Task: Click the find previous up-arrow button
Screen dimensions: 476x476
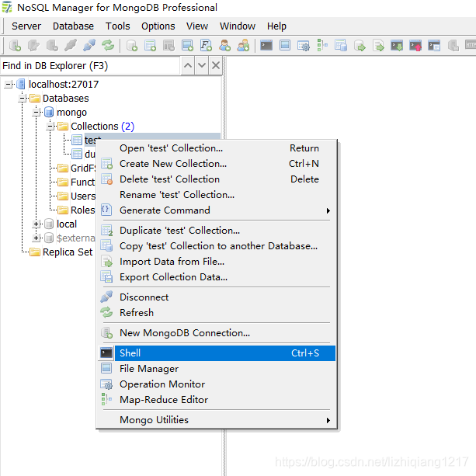Action: tap(188, 65)
